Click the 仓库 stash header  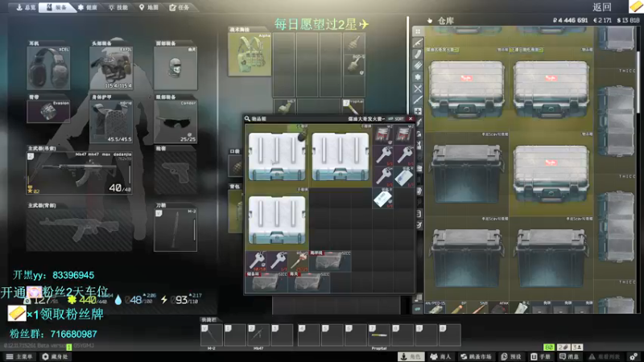(x=446, y=21)
